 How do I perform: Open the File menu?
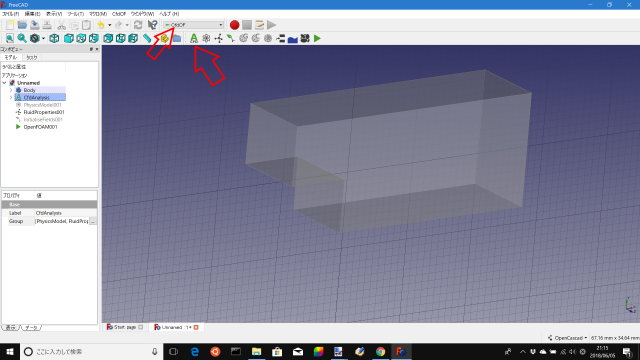click(x=11, y=14)
